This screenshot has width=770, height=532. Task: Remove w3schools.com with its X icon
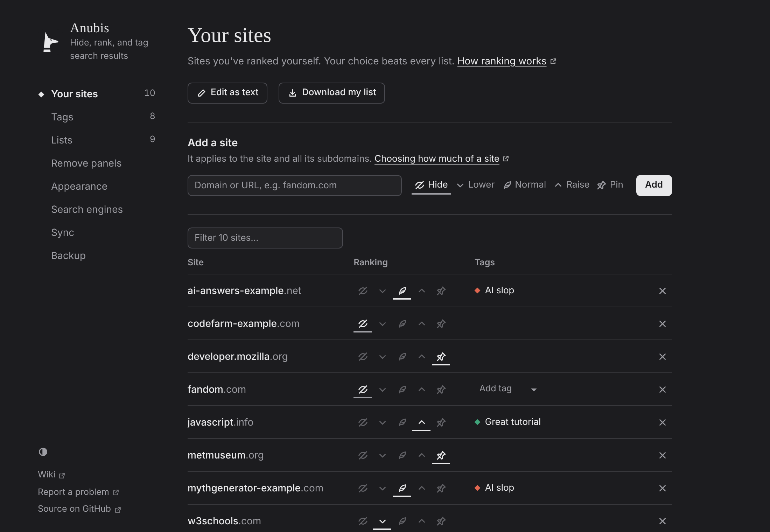(x=662, y=521)
